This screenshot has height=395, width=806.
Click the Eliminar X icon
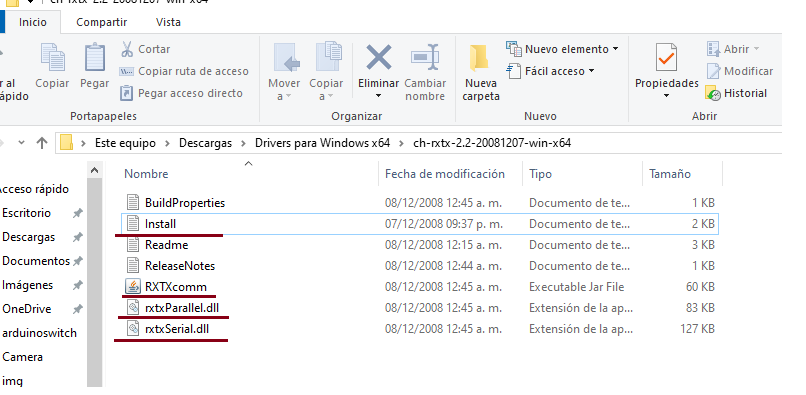click(378, 57)
